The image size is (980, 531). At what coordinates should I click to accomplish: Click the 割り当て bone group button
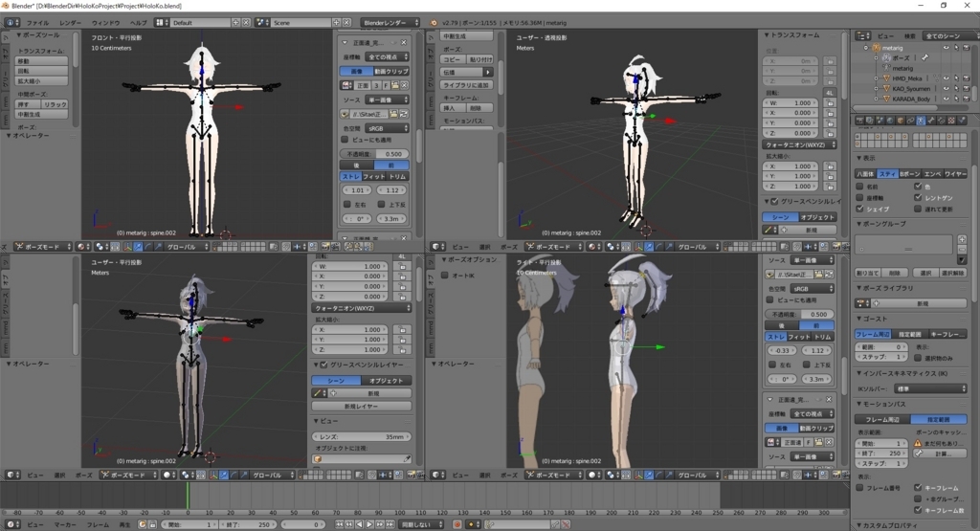pyautogui.click(x=868, y=273)
